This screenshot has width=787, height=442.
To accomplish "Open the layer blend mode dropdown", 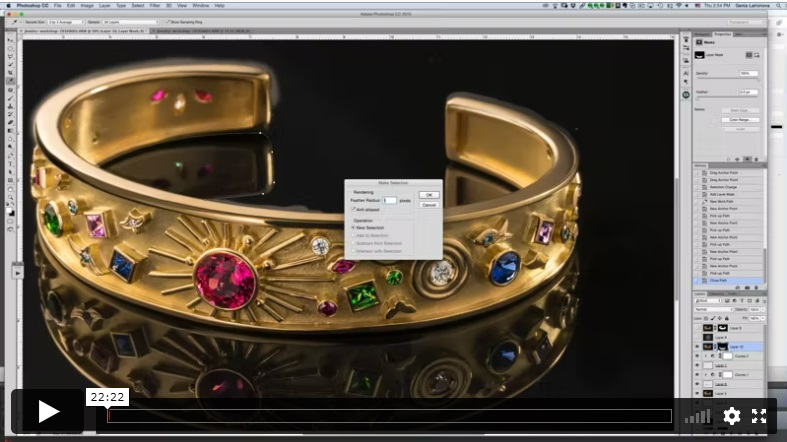I will point(714,310).
